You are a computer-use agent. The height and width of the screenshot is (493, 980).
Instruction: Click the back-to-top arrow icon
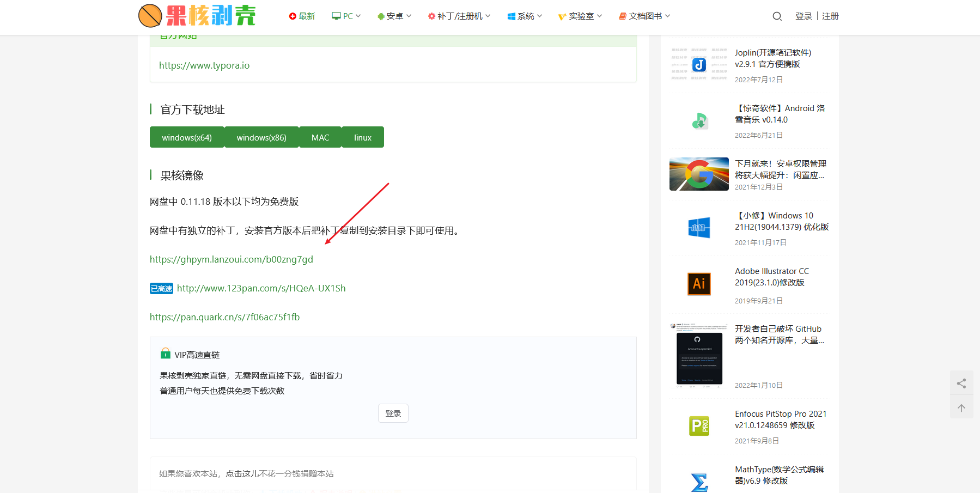[961, 408]
